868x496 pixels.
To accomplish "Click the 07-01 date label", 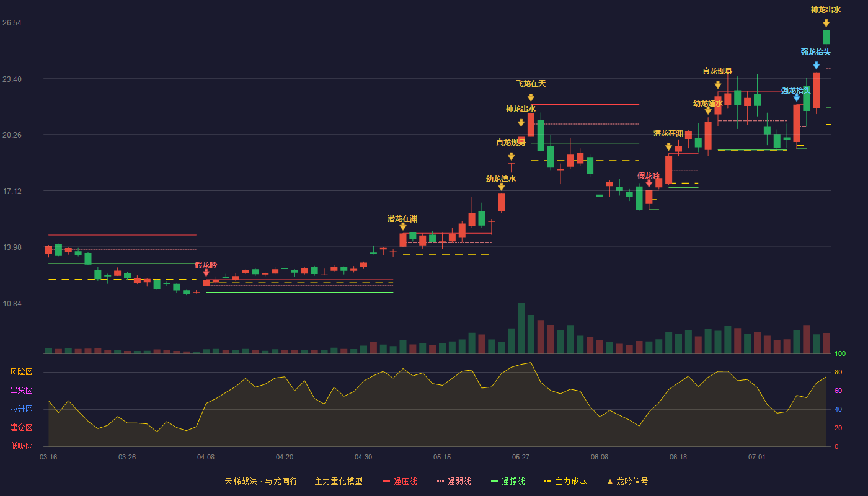I will 757,457.
